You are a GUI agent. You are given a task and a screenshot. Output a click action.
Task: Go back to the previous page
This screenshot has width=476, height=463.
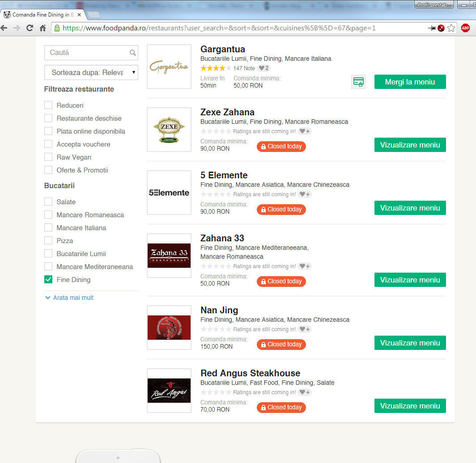[x=4, y=28]
